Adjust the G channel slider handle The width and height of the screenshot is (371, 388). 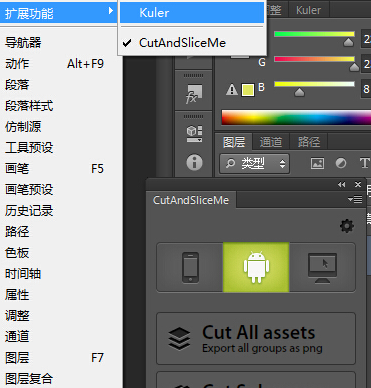click(x=354, y=67)
